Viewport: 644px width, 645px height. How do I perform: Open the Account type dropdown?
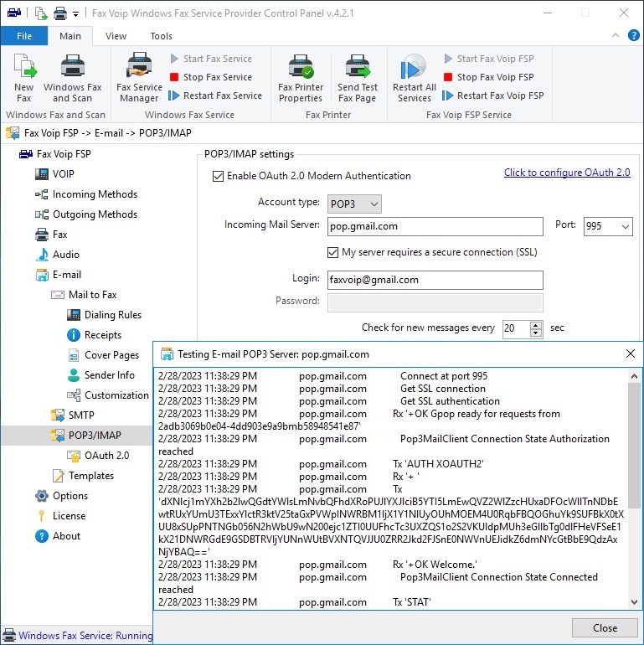tap(354, 204)
